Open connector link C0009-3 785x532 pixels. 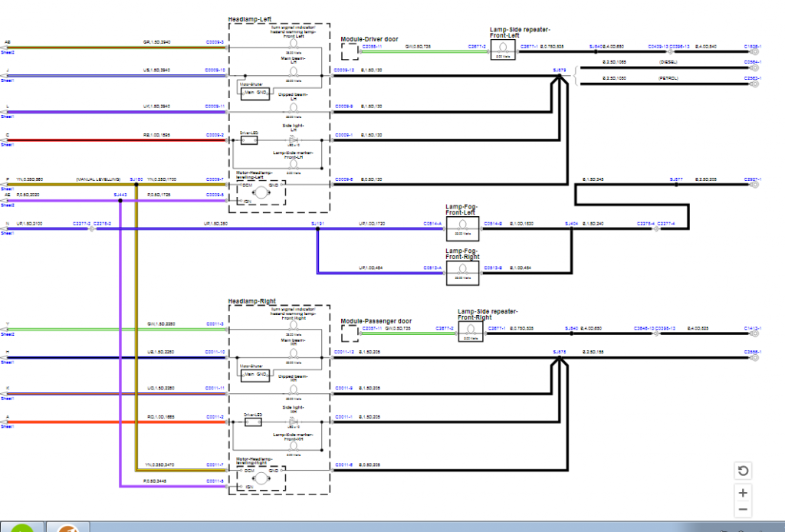[215, 42]
